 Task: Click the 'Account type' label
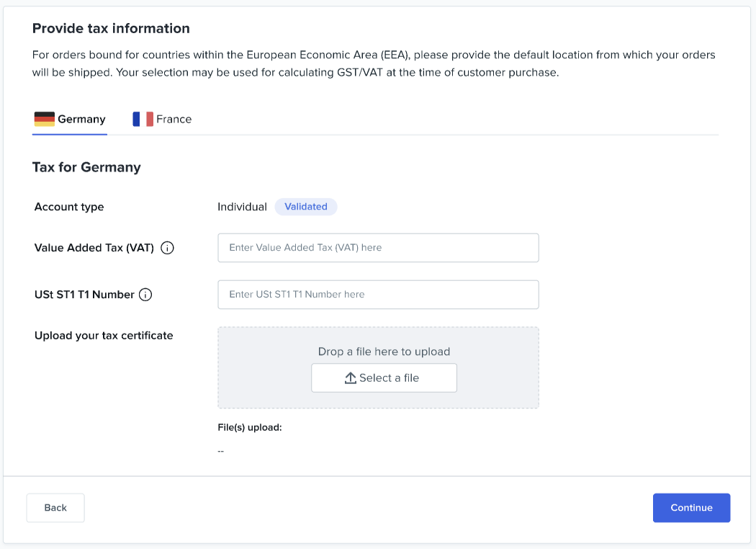[69, 207]
